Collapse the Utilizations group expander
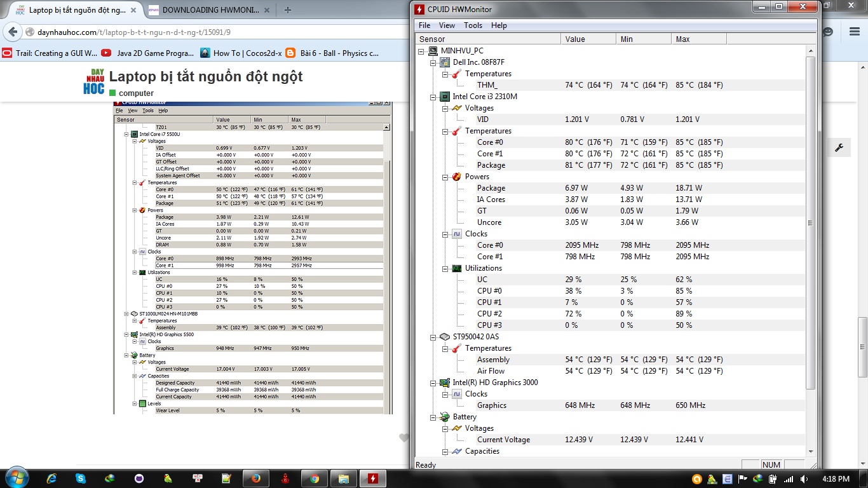 point(445,268)
